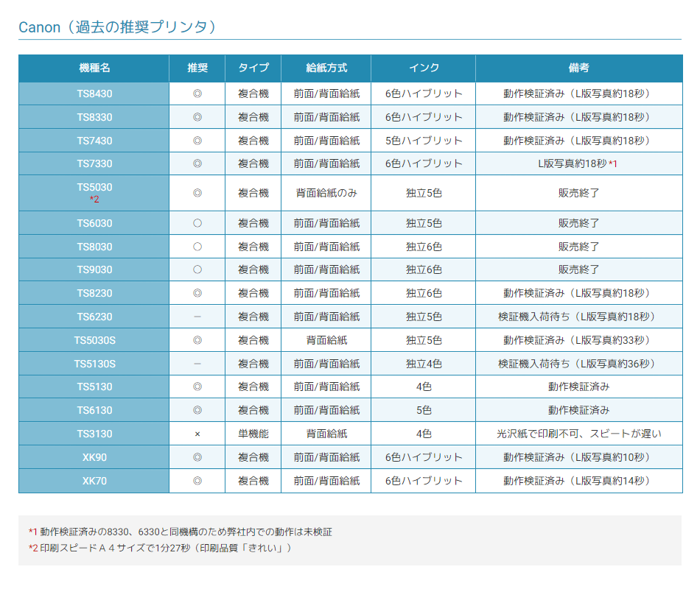Click the × mark in TS3130 row
This screenshot has height=589, width=700.
click(x=197, y=434)
